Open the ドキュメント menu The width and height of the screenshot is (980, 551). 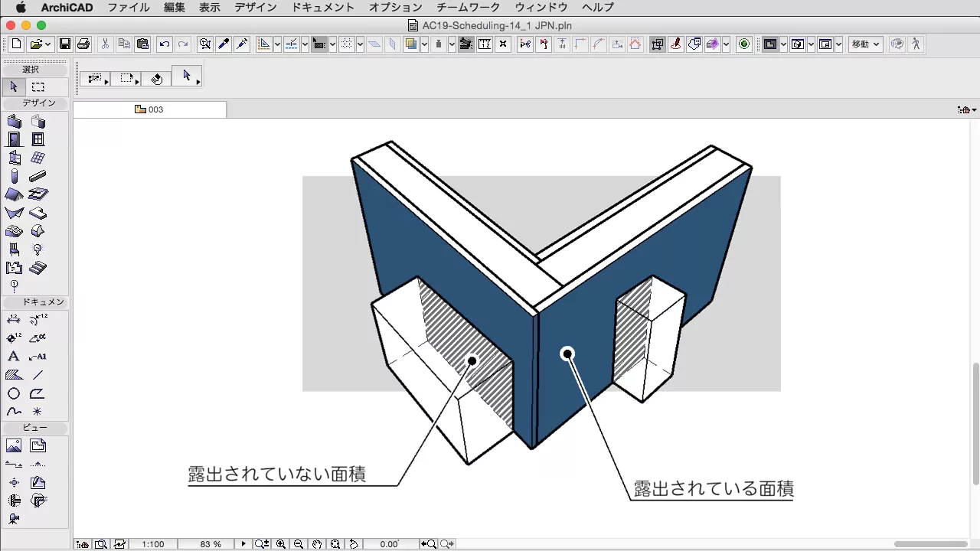[323, 8]
